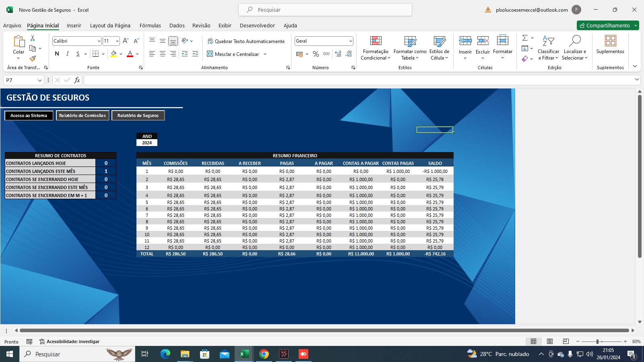Toggle italic formatting
644x362 pixels.
[x=67, y=54]
